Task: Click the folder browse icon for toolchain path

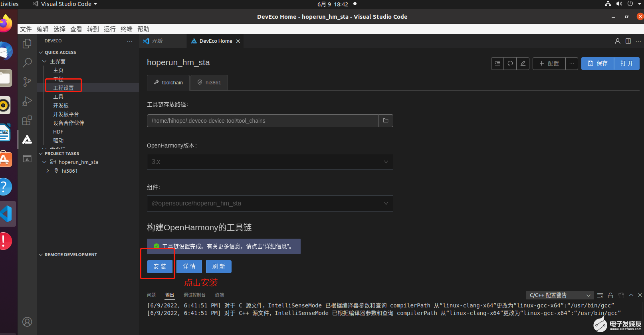Action: 386,121
